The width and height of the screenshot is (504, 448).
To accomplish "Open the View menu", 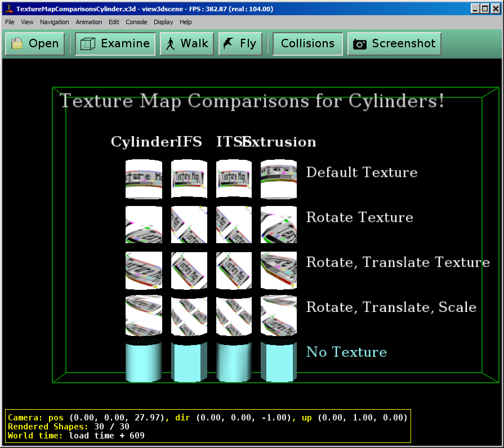I will (27, 22).
